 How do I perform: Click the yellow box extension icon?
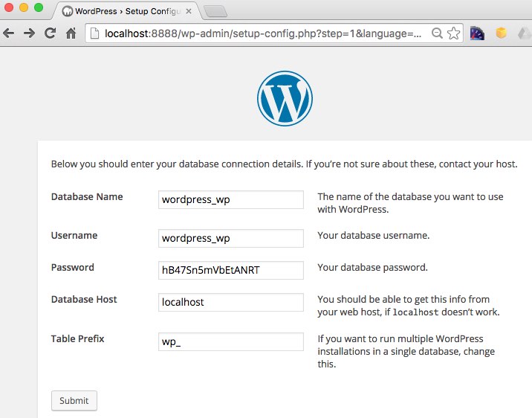tap(501, 33)
